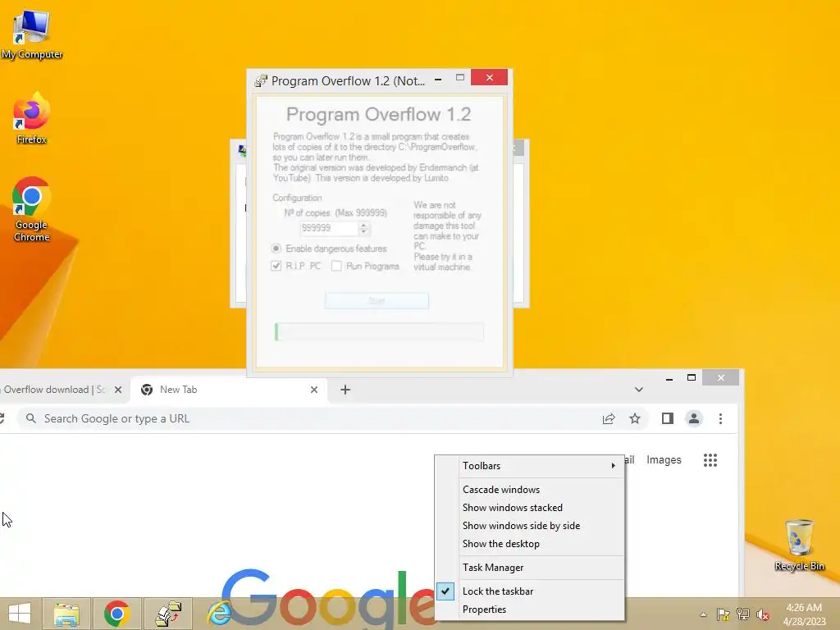Choose Cascade windows from the menu
The width and height of the screenshot is (840, 630).
tap(541, 490)
